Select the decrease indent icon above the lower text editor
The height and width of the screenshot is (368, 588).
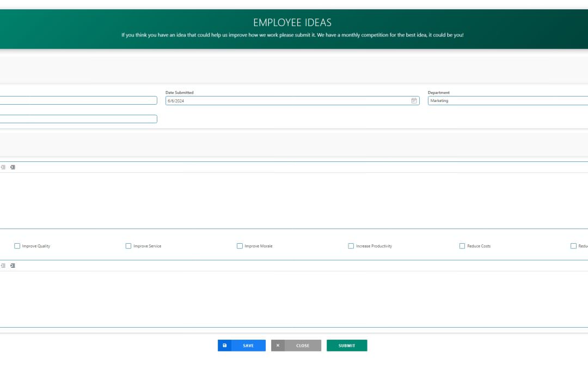(3, 266)
